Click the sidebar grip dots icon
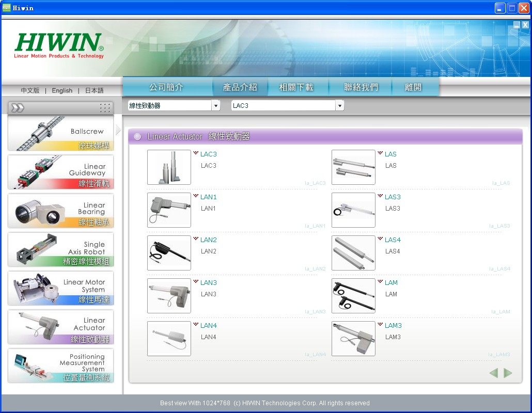 (x=105, y=108)
